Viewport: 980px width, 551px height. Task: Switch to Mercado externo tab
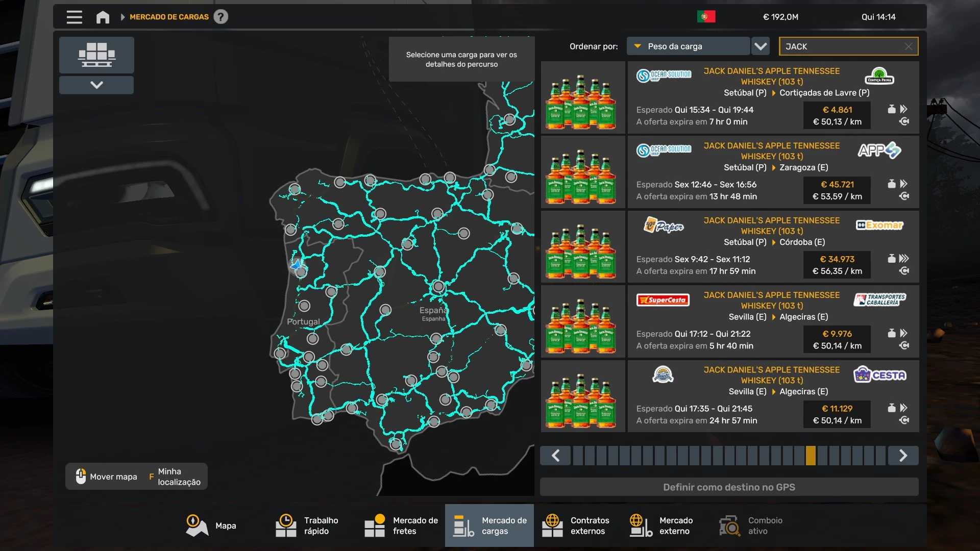tap(661, 525)
